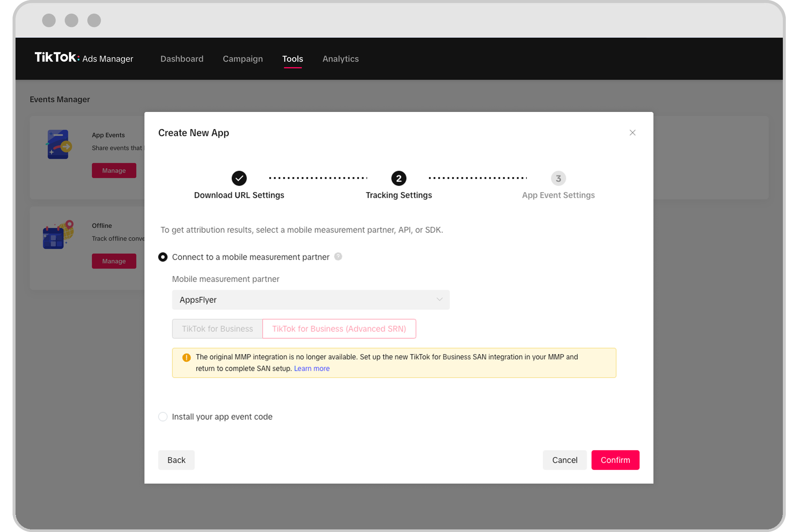Click the Tools navigation tab

point(293,58)
